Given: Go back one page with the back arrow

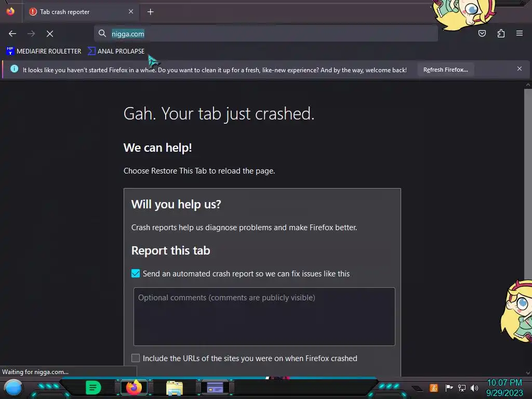Looking at the screenshot, I should pos(12,34).
